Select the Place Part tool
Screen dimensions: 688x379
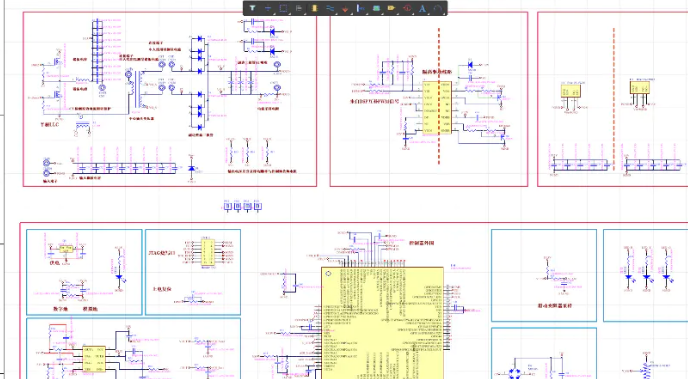pos(314,8)
